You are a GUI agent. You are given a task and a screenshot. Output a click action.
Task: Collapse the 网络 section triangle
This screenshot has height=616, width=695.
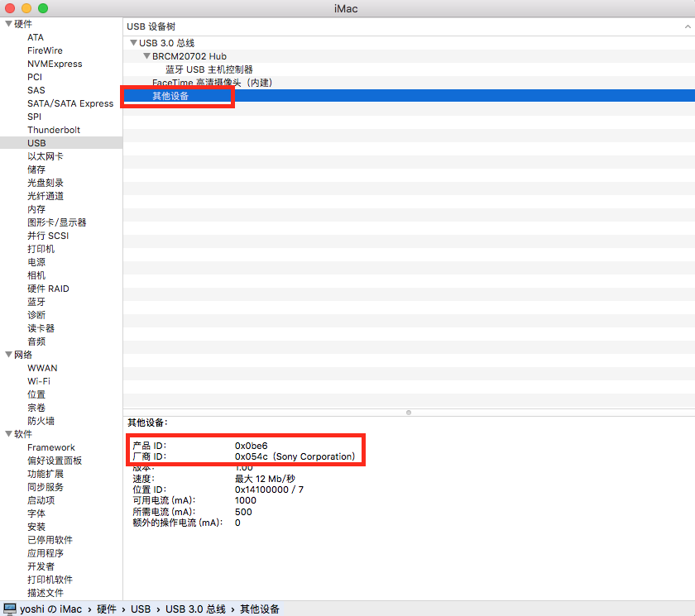[x=8, y=355]
